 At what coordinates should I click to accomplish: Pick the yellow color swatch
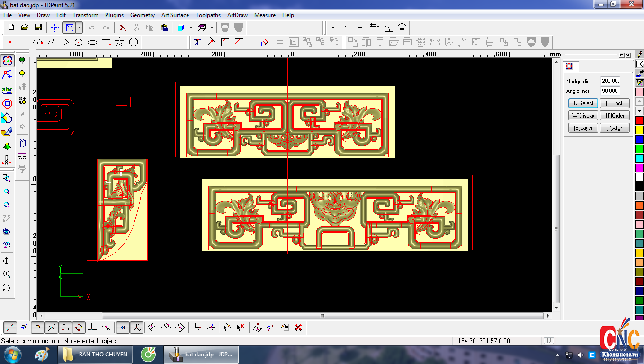point(639,129)
